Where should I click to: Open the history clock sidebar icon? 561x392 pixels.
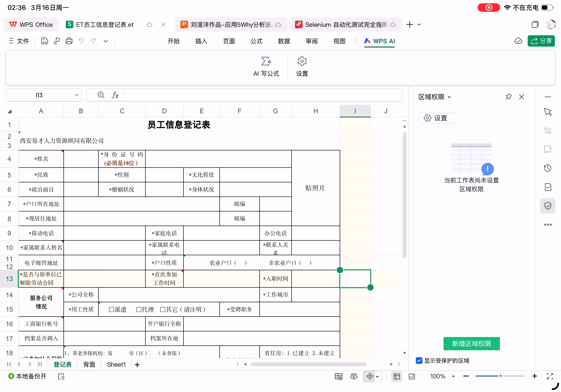[x=547, y=168]
